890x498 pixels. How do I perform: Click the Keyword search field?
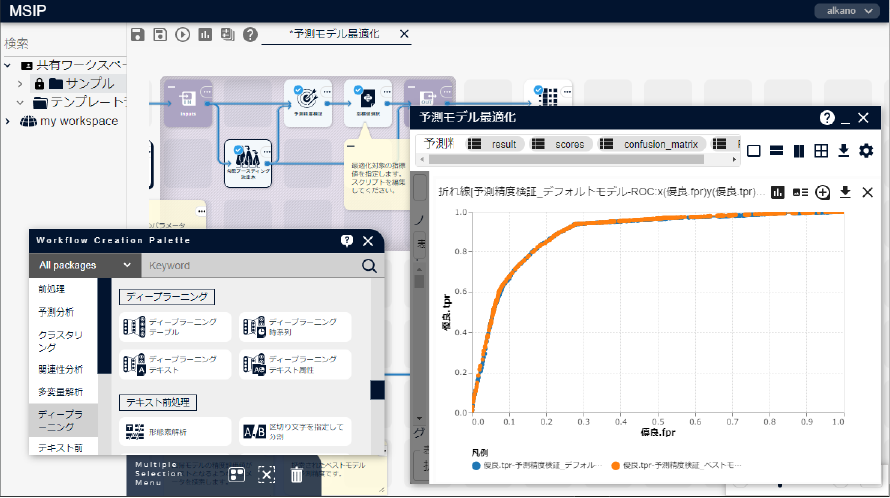(250, 266)
